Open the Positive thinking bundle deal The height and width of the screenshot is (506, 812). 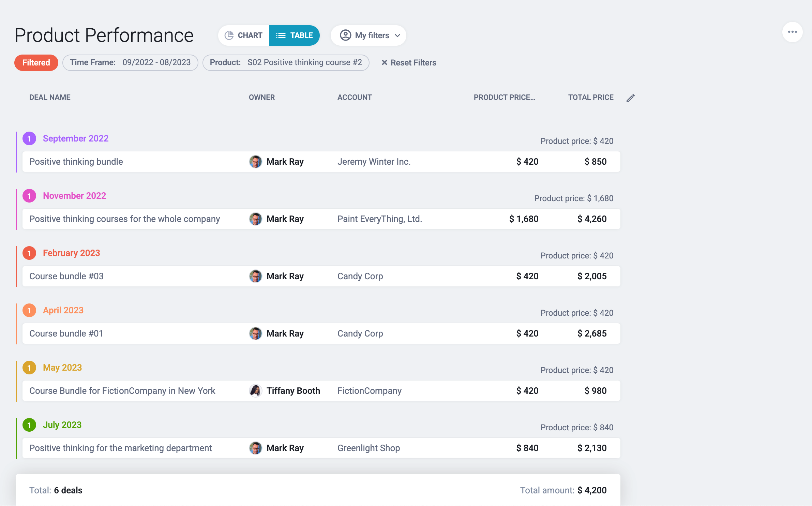pos(76,162)
